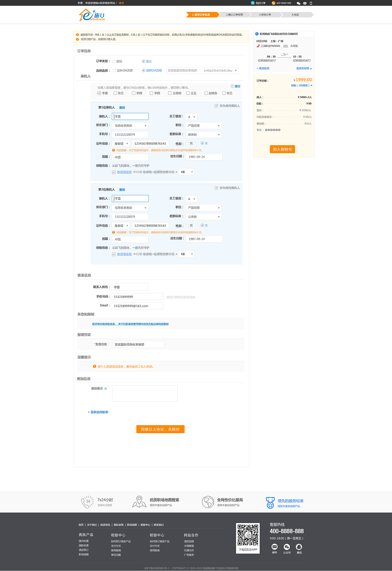Click the 添加备注 textarea

click(145, 394)
